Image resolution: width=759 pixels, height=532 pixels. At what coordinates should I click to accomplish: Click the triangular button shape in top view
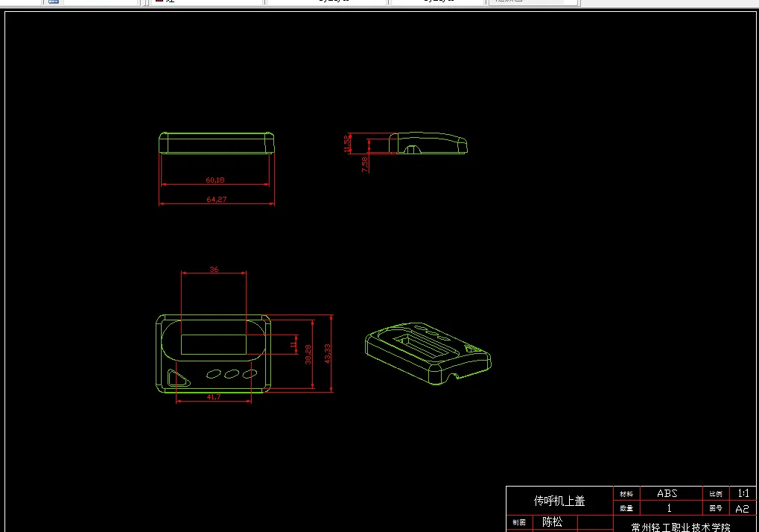tap(178, 378)
